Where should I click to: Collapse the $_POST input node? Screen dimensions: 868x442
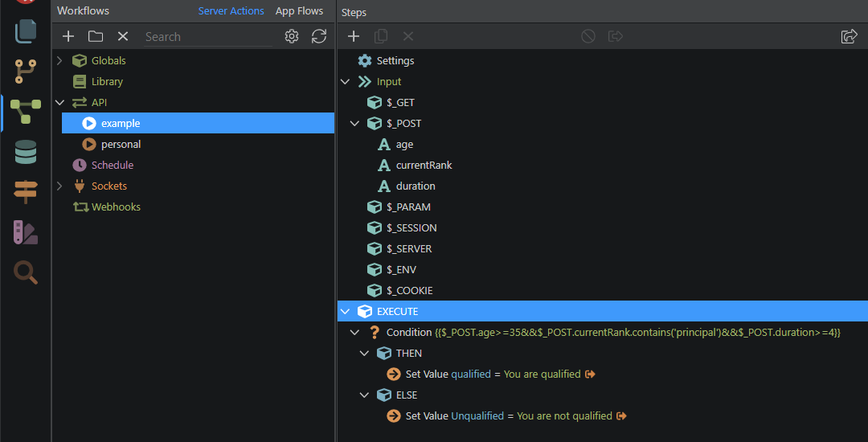pyautogui.click(x=354, y=123)
